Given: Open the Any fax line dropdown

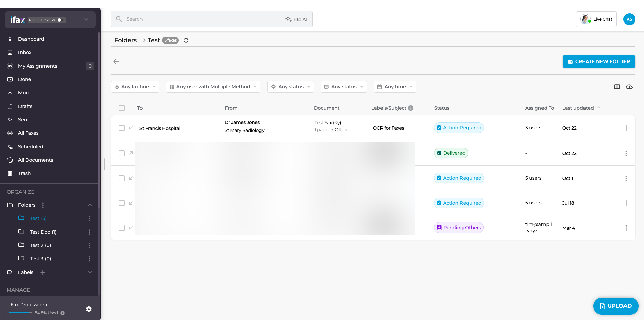Looking at the screenshot, I should pyautogui.click(x=135, y=87).
